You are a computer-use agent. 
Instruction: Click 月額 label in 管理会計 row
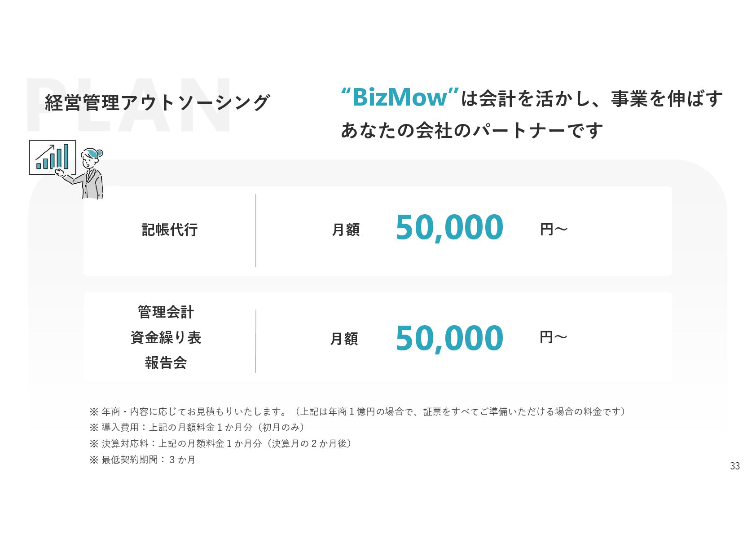344,339
